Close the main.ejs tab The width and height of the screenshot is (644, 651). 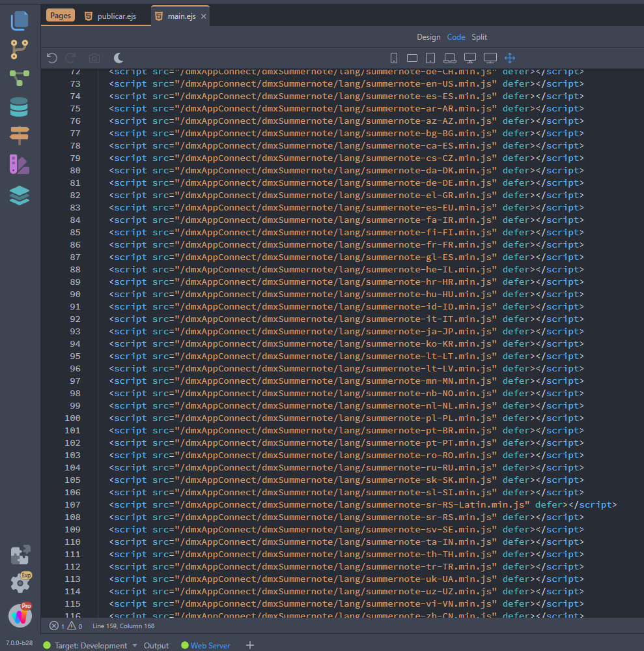(x=203, y=16)
